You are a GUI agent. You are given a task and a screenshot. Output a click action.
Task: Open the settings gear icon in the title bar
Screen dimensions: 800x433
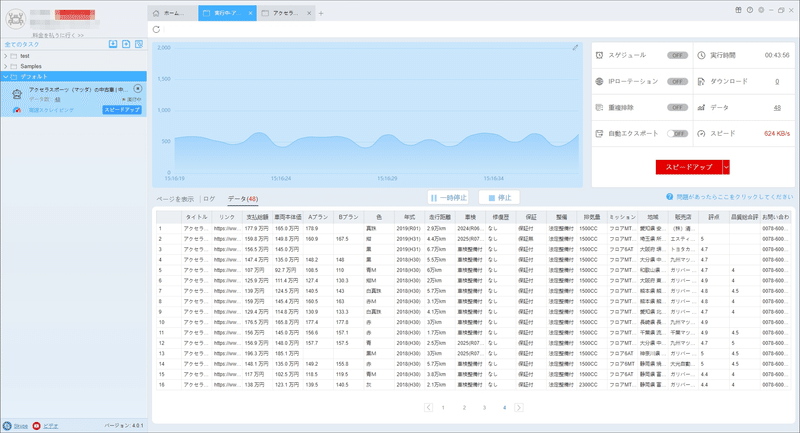761,10
